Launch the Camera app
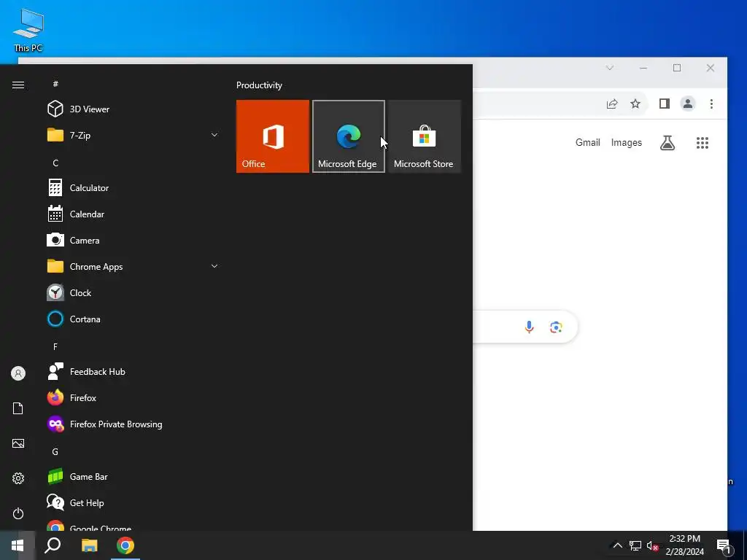The height and width of the screenshot is (560, 747). pos(133,240)
